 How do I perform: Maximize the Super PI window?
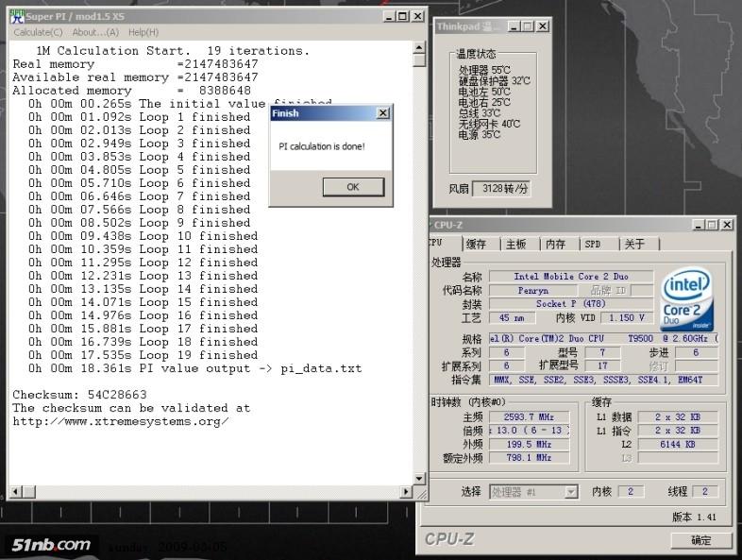point(403,16)
